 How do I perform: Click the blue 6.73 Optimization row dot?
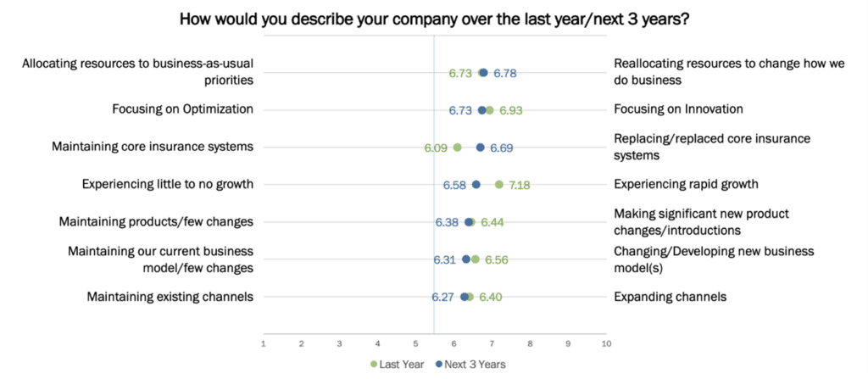pos(481,110)
